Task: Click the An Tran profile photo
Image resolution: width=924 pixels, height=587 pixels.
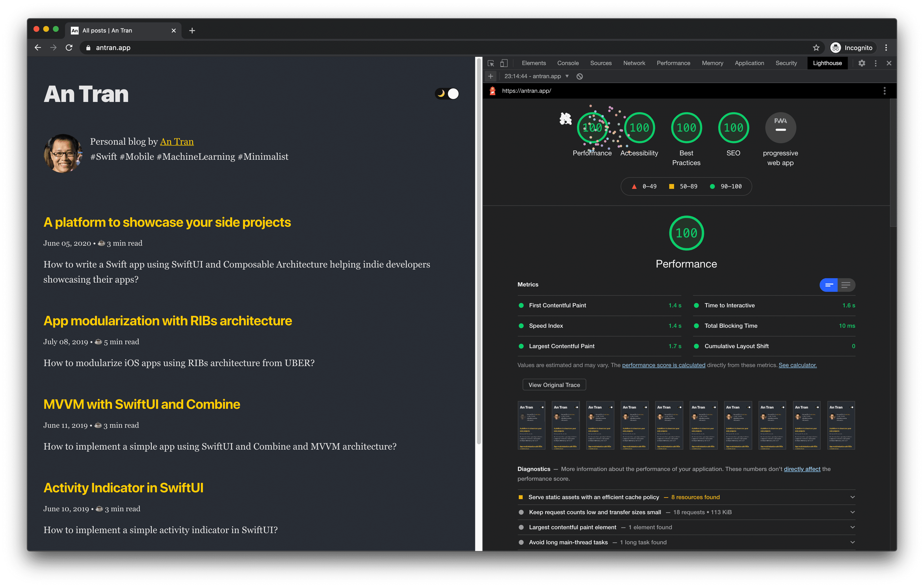Action: point(63,153)
